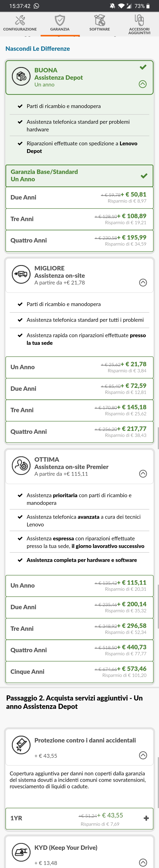The width and height of the screenshot is (159, 868).
Task: Tap the Garanzia shield icon
Action: tap(60, 21)
